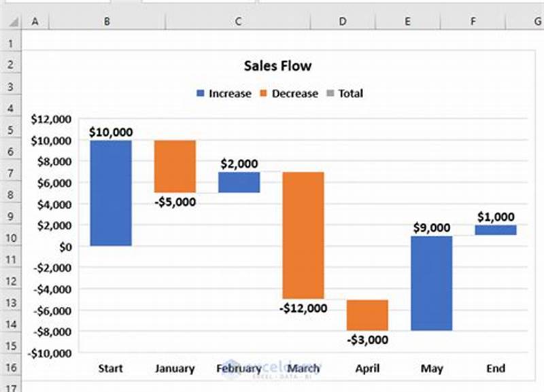Toggle the Decrease series via its legend entry
544x392 pixels.
click(x=293, y=93)
